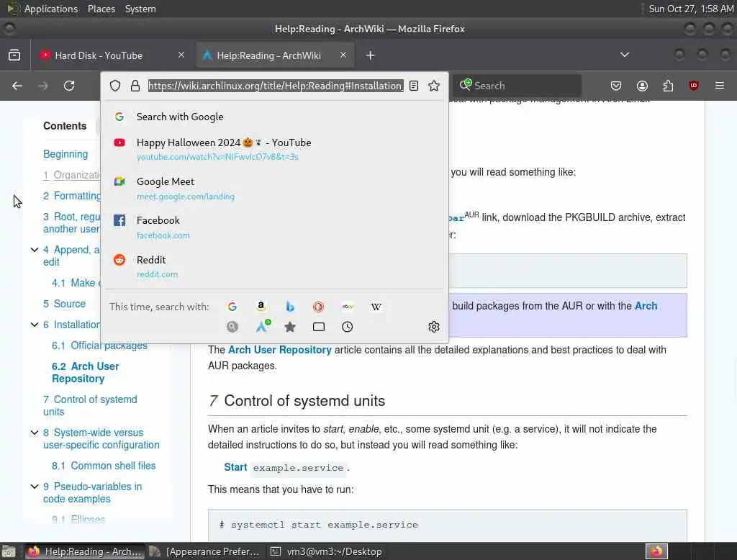737x560 pixels.
Task: Select the Facebook suggestion
Action: pos(274,227)
